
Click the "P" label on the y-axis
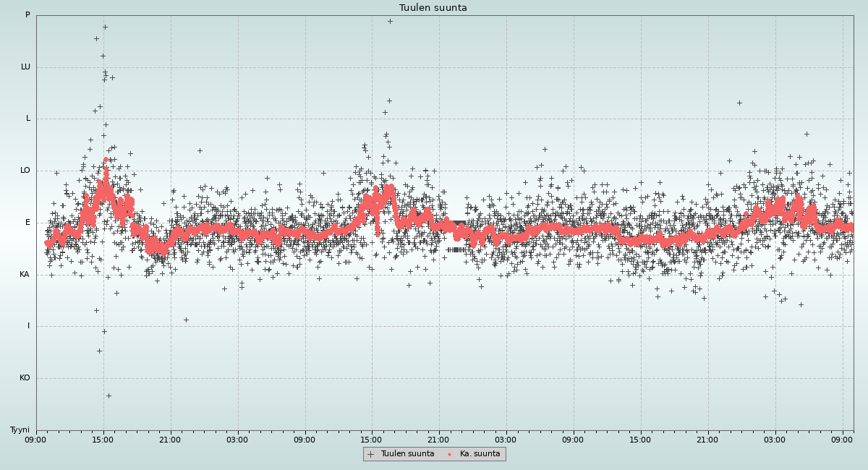27,15
